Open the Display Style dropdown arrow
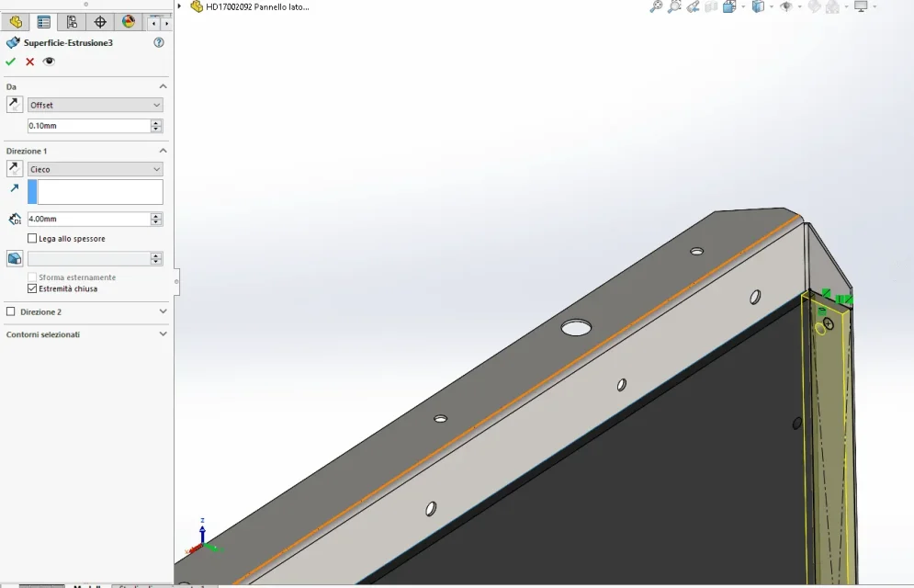This screenshot has width=914, height=588. point(772,7)
